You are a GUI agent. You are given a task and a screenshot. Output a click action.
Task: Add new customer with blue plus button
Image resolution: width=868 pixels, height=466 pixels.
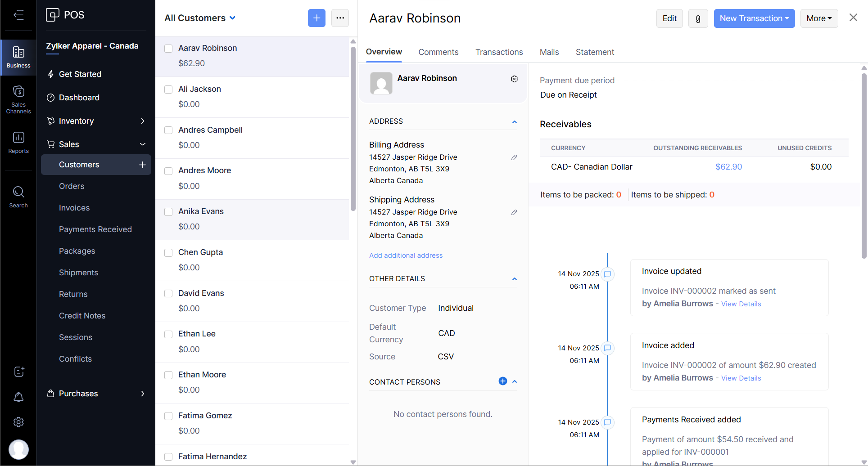[316, 18]
